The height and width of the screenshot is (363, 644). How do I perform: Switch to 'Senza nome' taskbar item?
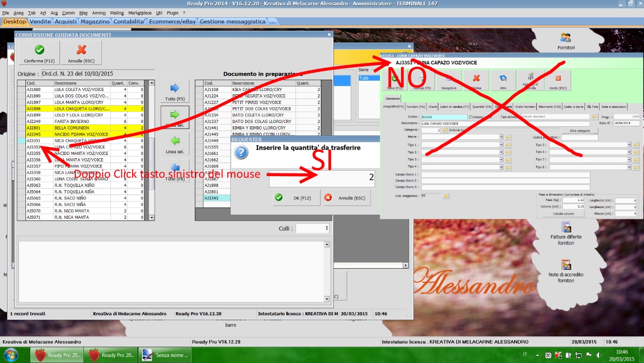tap(165, 355)
